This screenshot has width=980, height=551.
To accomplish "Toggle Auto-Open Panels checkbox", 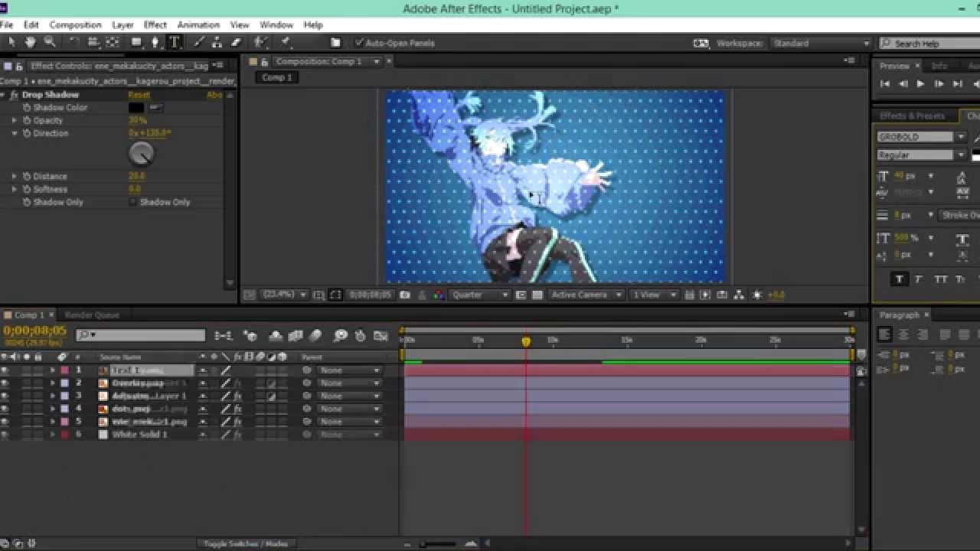I will 360,43.
